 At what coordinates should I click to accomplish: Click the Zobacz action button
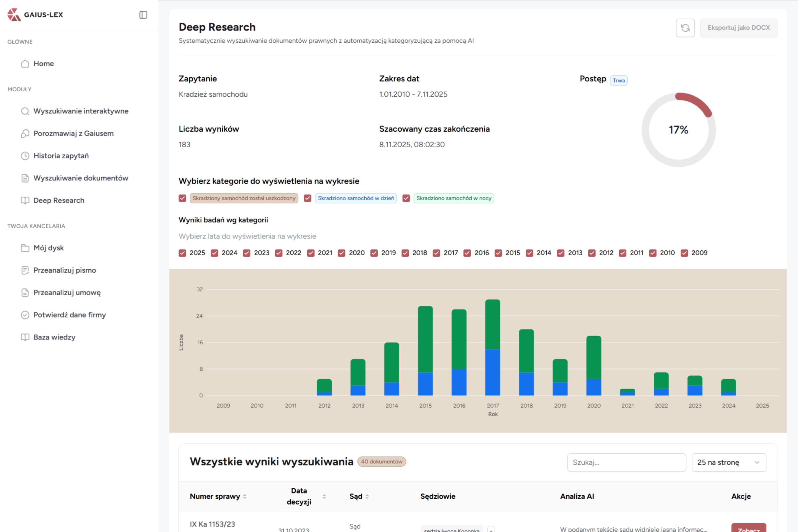point(749,529)
